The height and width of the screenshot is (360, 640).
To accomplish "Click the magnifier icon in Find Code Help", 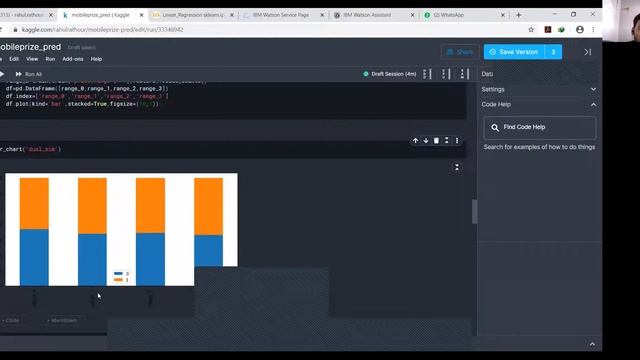I will point(495,127).
